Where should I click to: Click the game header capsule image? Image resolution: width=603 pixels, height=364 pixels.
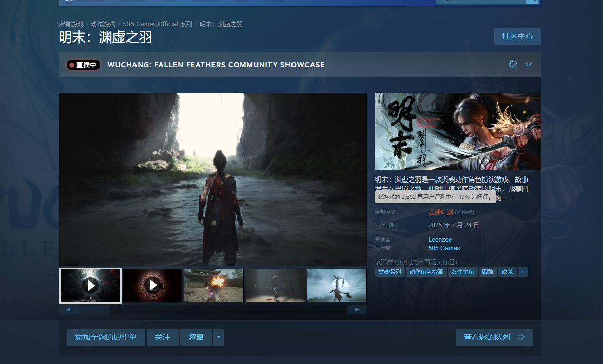click(x=458, y=131)
